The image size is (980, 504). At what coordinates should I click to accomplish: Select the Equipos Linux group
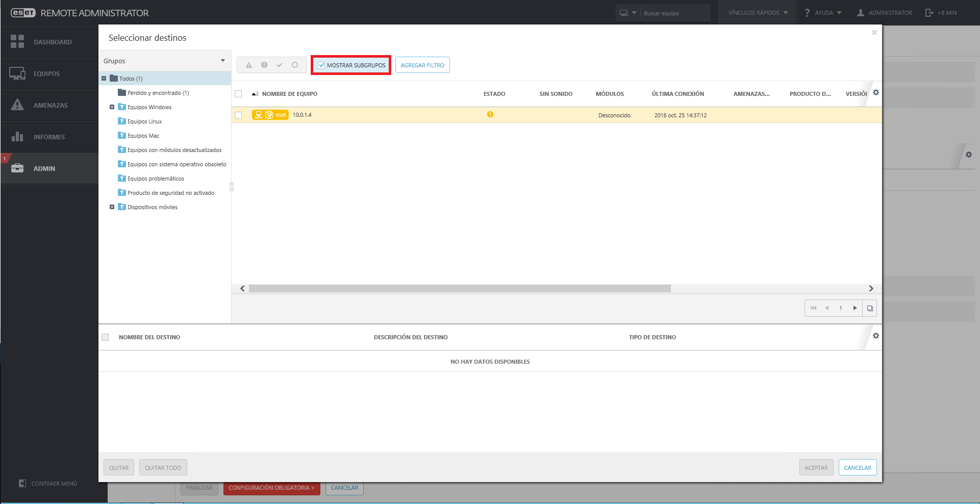pos(145,121)
